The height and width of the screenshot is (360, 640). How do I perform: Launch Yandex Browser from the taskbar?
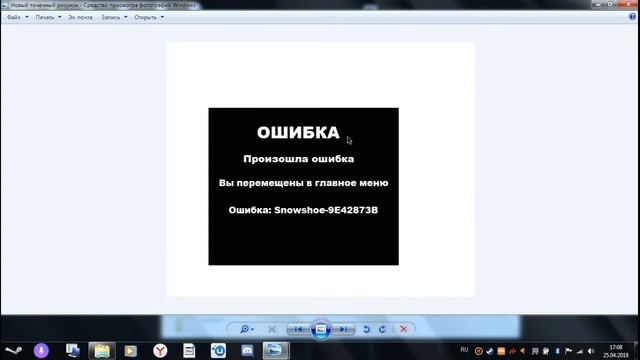(160, 351)
